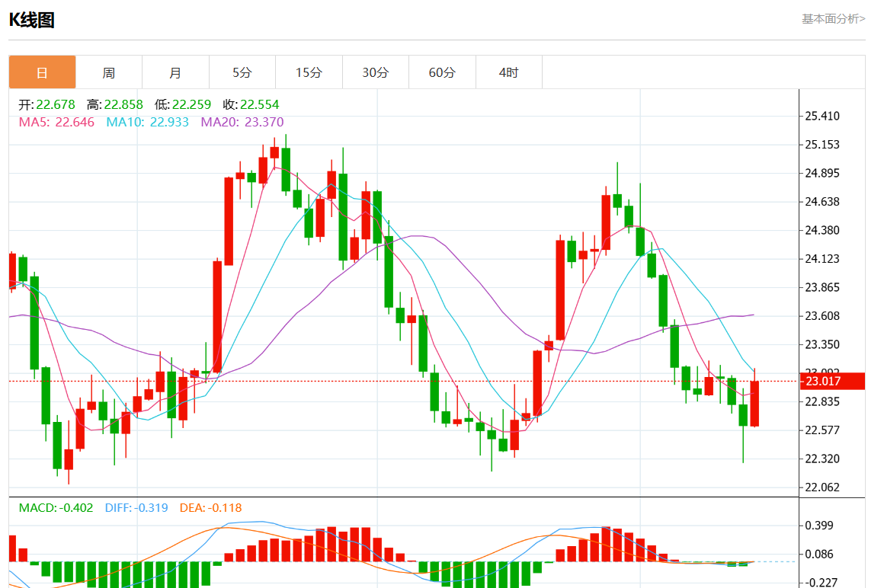Screen dimensions: 884x588
Task: Click the 22.577 price axis label
Action: [822, 430]
